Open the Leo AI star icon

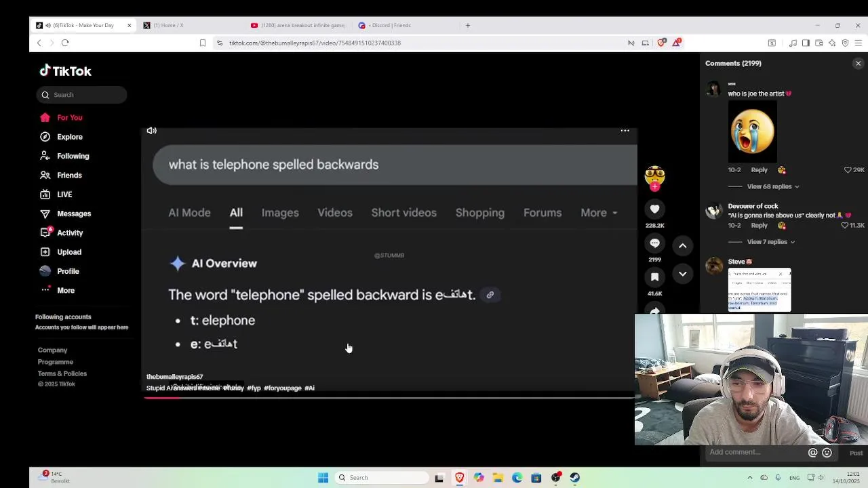pos(832,43)
